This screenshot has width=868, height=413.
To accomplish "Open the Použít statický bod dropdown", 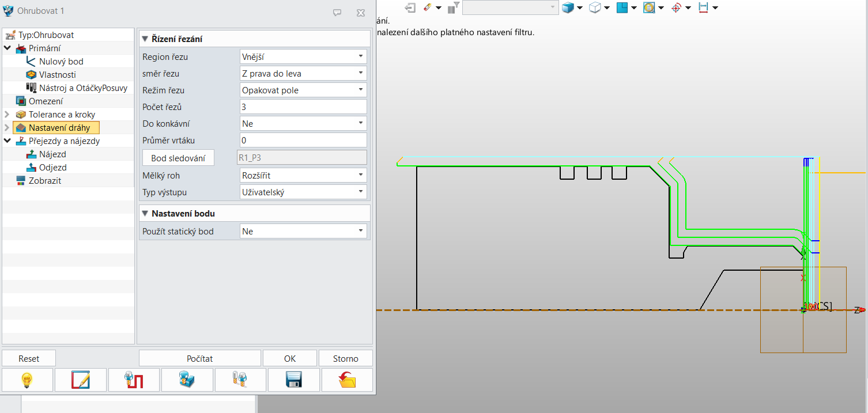I will pyautogui.click(x=303, y=231).
